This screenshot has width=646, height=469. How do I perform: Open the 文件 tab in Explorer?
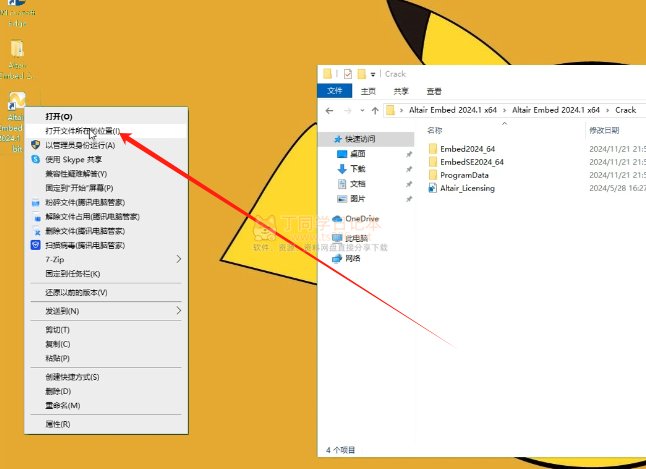pyautogui.click(x=335, y=91)
